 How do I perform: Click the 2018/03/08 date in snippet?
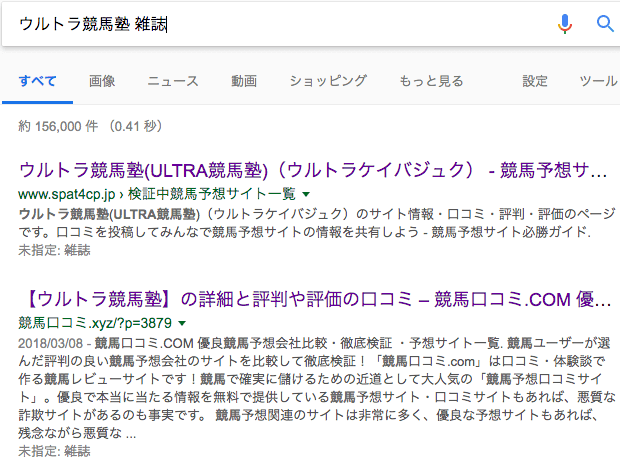pos(50,343)
